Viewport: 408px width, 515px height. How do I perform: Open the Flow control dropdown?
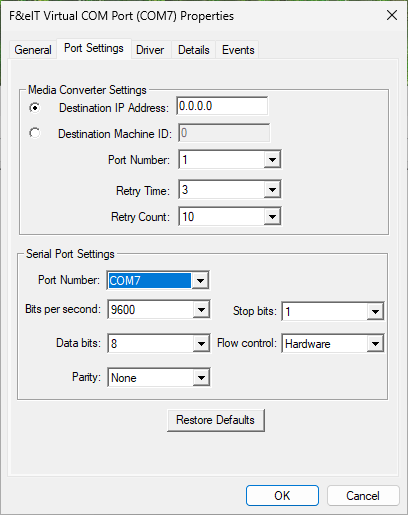click(x=333, y=343)
